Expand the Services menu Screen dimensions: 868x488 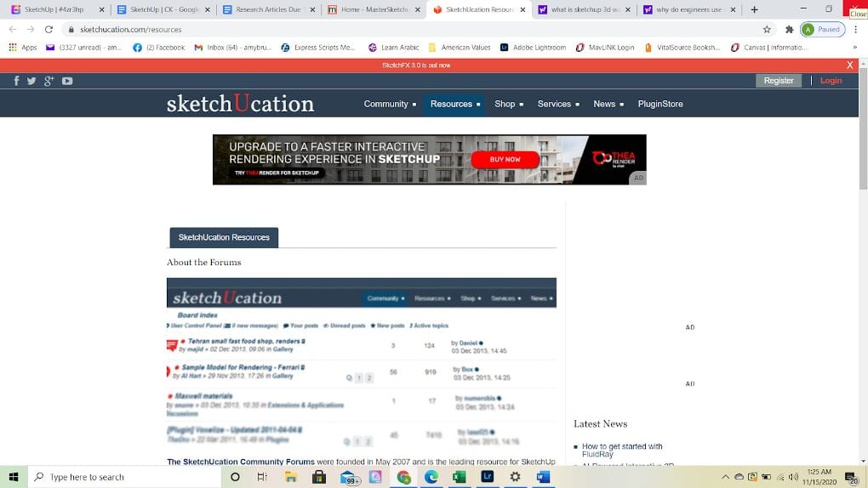558,104
